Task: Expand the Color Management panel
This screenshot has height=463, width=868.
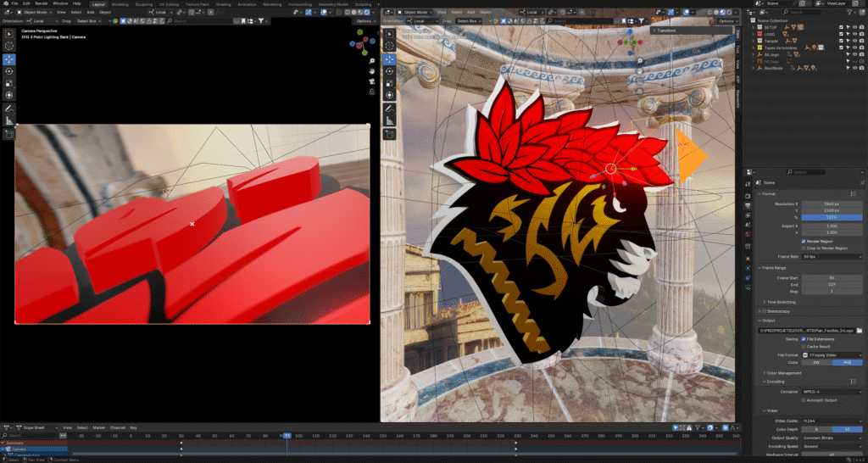Action: coord(784,373)
